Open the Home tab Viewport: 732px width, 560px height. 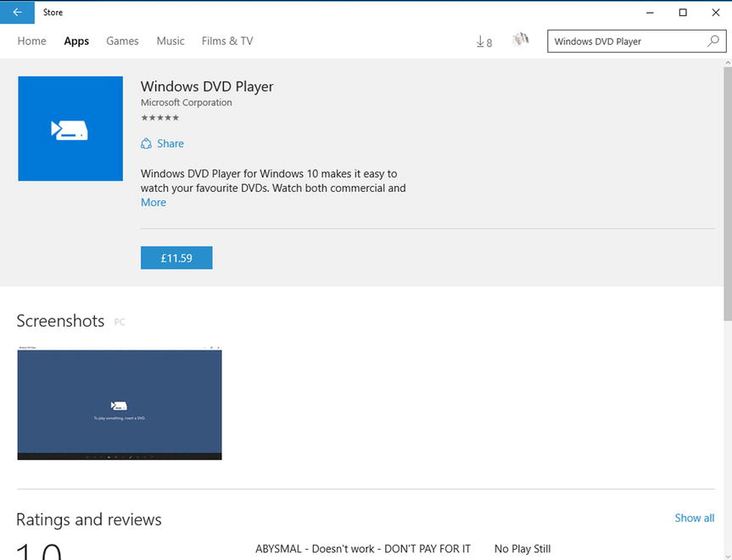31,41
